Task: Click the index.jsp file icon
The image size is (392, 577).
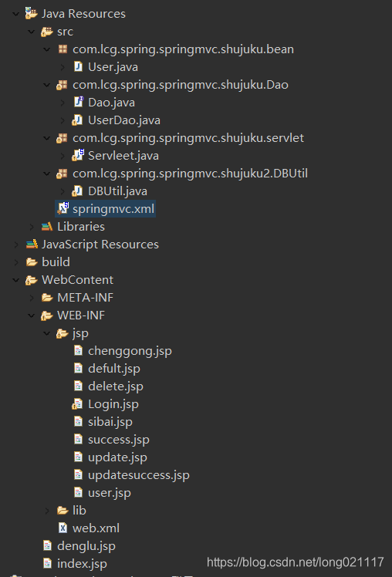Action: pos(47,563)
